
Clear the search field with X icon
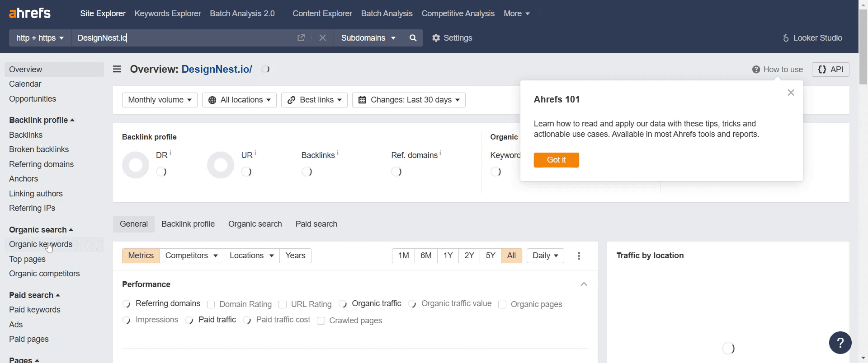(322, 38)
